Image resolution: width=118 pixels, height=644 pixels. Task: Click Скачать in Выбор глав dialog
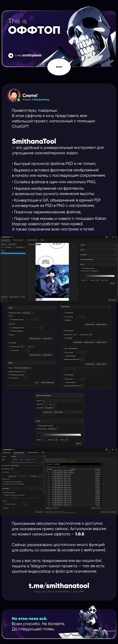(x=99, y=508)
